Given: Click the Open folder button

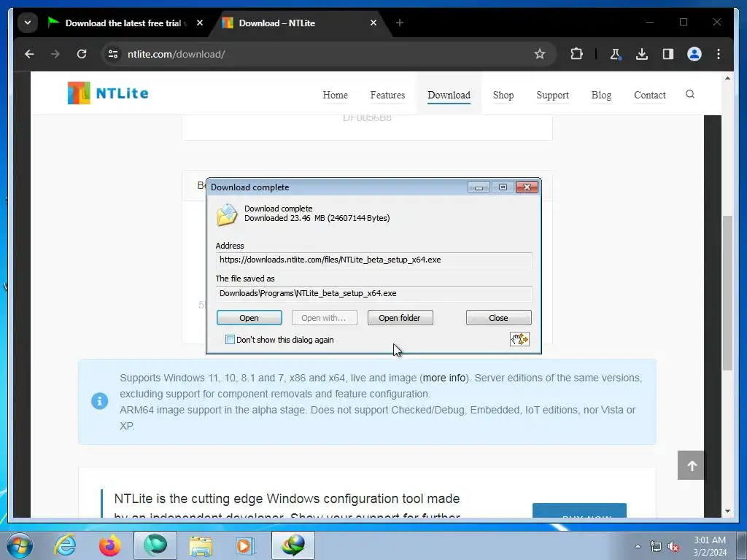Looking at the screenshot, I should 400,318.
